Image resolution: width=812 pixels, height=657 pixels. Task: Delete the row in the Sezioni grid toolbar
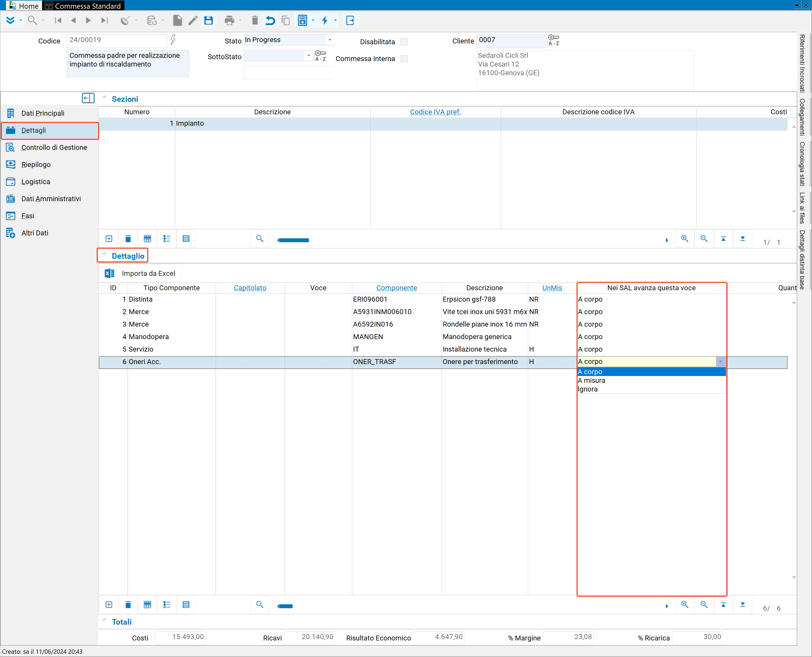(x=128, y=239)
